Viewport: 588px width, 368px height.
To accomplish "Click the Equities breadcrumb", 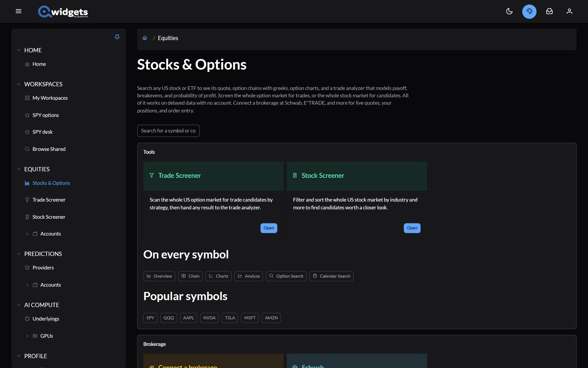I will 168,38.
